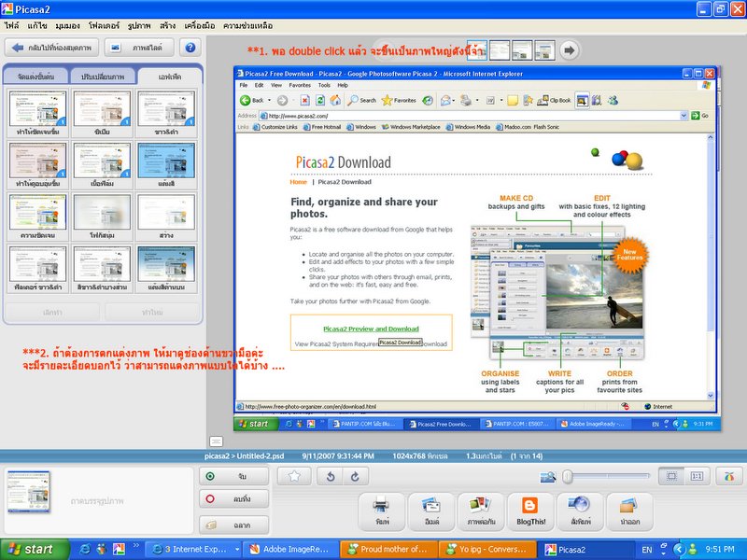The height and width of the screenshot is (560, 747).
Task: Rotate the photo counter-clockwise
Action: 331,476
